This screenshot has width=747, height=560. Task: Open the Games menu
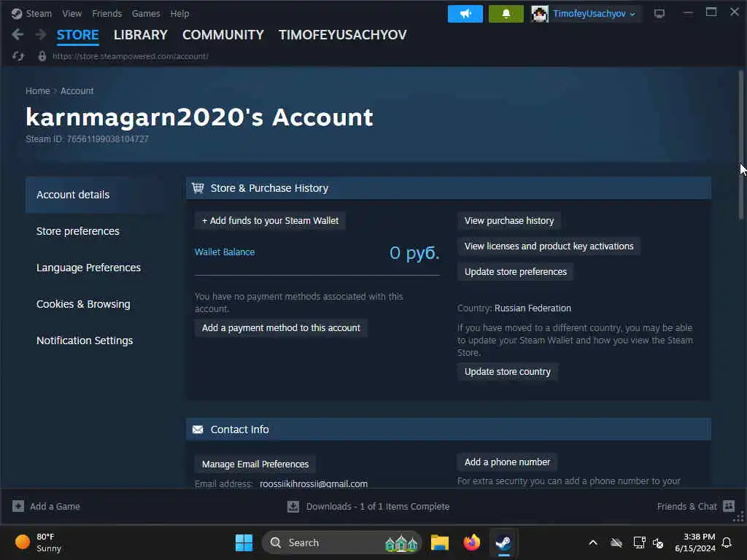click(x=146, y=13)
